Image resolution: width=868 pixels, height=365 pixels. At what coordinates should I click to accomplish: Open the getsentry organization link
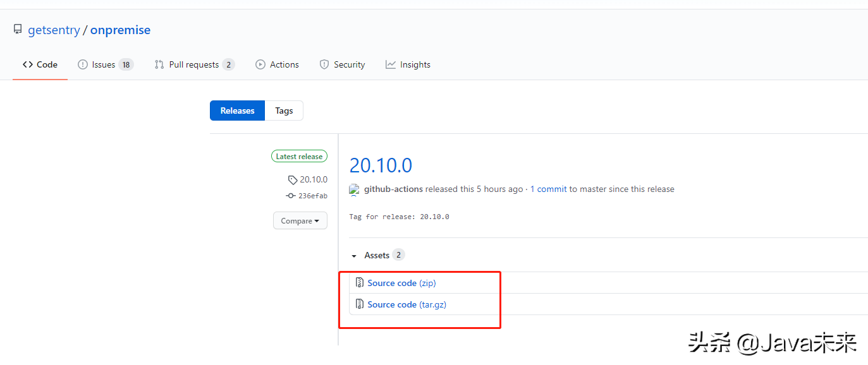click(x=54, y=30)
